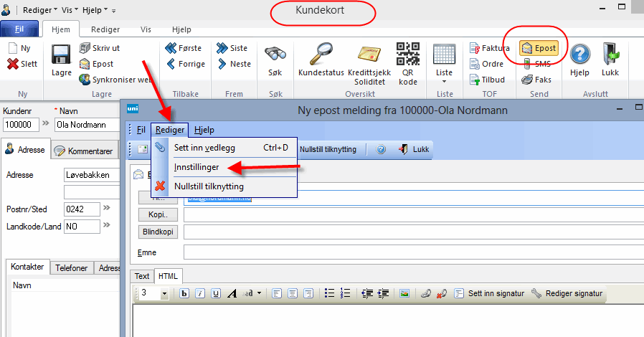Viewport: 644px width, 337px height.
Task: Insert image in the email editor toolbar
Action: [x=404, y=293]
